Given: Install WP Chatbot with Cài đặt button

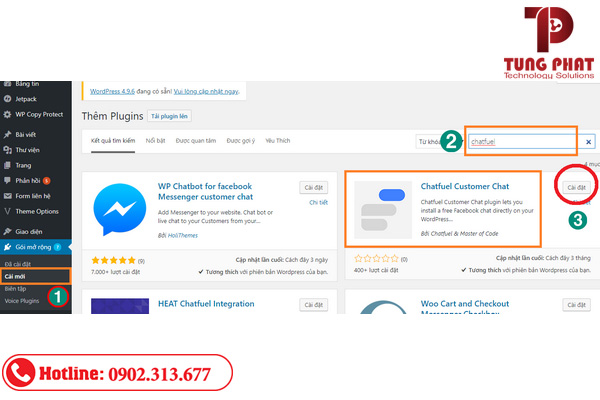Looking at the screenshot, I should point(313,188).
